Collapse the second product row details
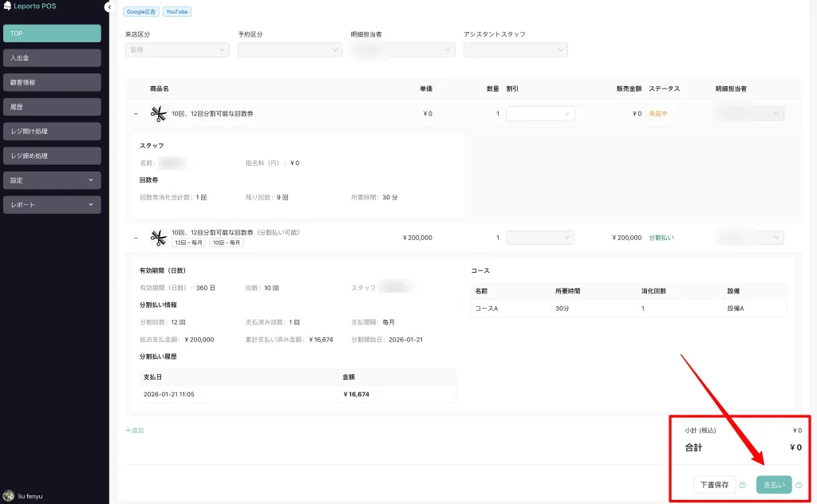Image resolution: width=817 pixels, height=504 pixels. tap(136, 238)
